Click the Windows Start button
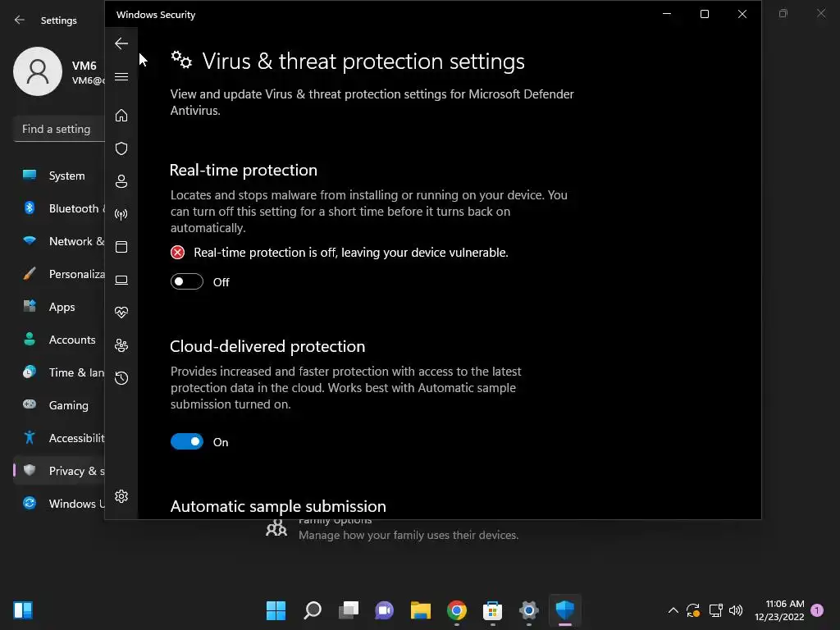 pyautogui.click(x=276, y=610)
